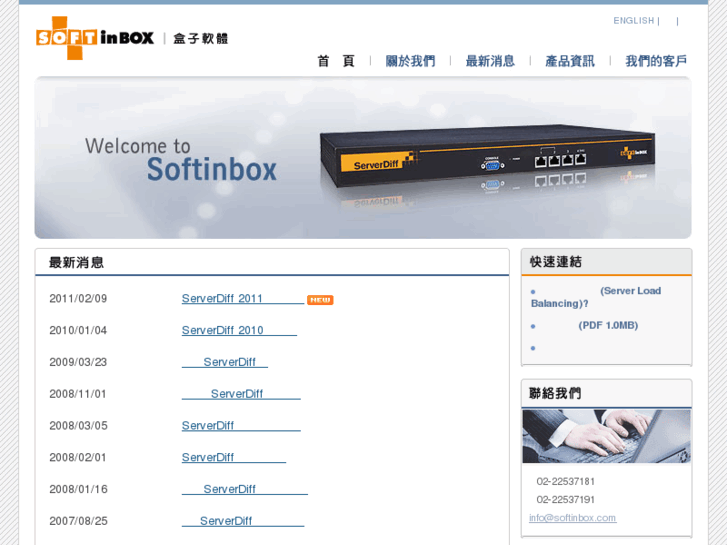Screen dimensions: 727x545
Task: Click the SOFTinBOX logo
Action: pyautogui.click(x=95, y=38)
